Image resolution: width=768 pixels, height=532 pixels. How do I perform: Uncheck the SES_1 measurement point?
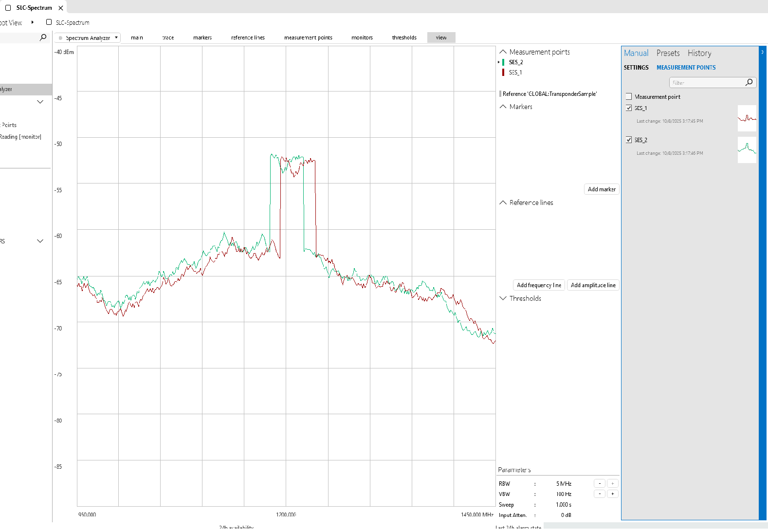point(629,108)
